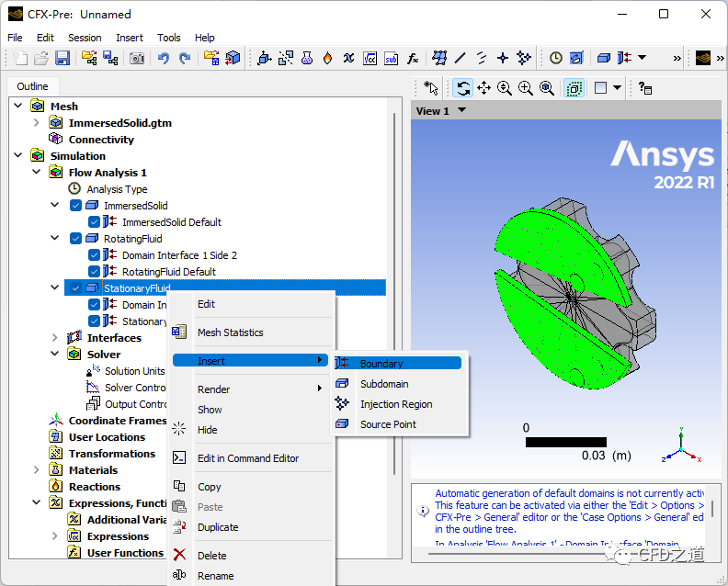
Task: Toggle the Domain Interface 1 Side 2 checkbox
Action: pos(94,255)
